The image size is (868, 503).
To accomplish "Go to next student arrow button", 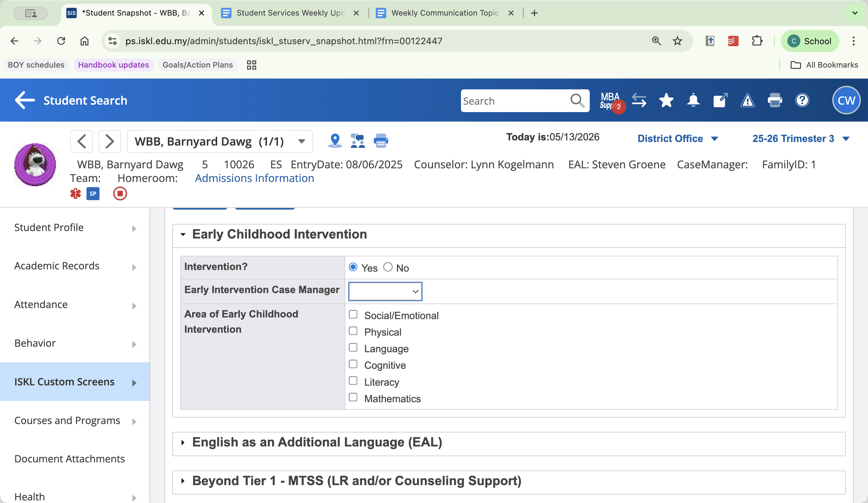I will (x=110, y=141).
